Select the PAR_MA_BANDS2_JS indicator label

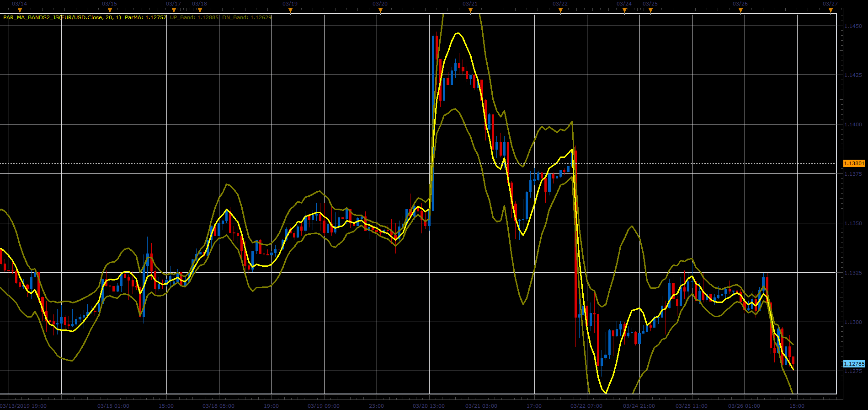(x=62, y=17)
